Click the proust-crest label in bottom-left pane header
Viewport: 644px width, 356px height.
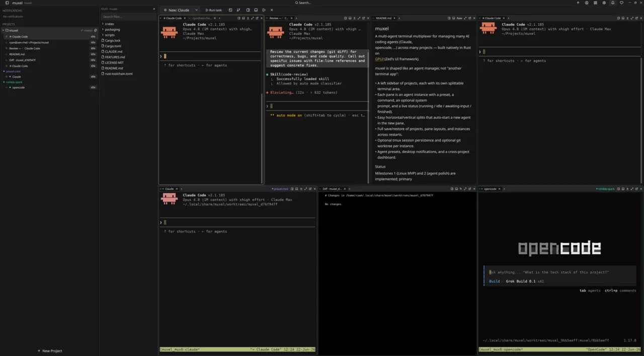point(280,189)
